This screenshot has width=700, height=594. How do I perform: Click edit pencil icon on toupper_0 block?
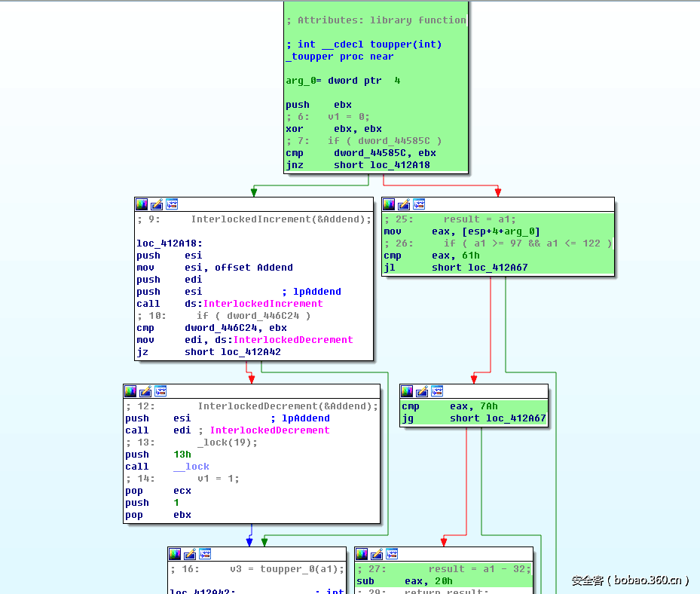[190, 554]
